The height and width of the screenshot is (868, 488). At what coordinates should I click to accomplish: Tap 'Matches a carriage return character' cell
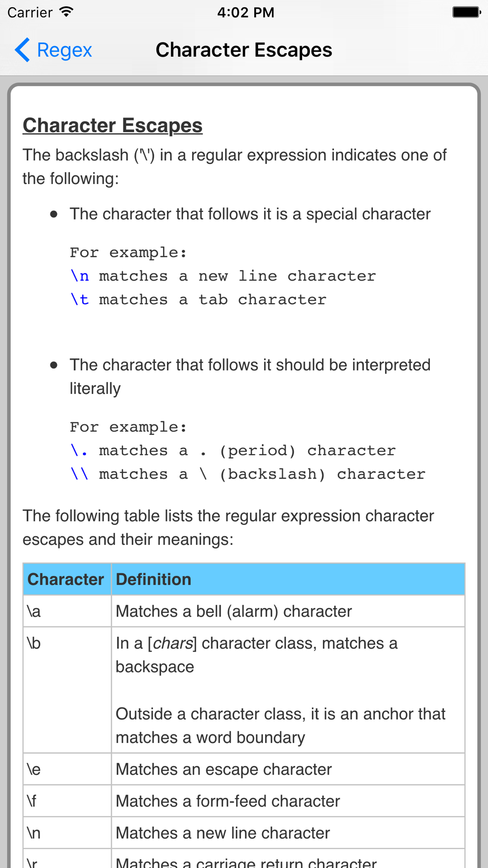tap(288, 859)
